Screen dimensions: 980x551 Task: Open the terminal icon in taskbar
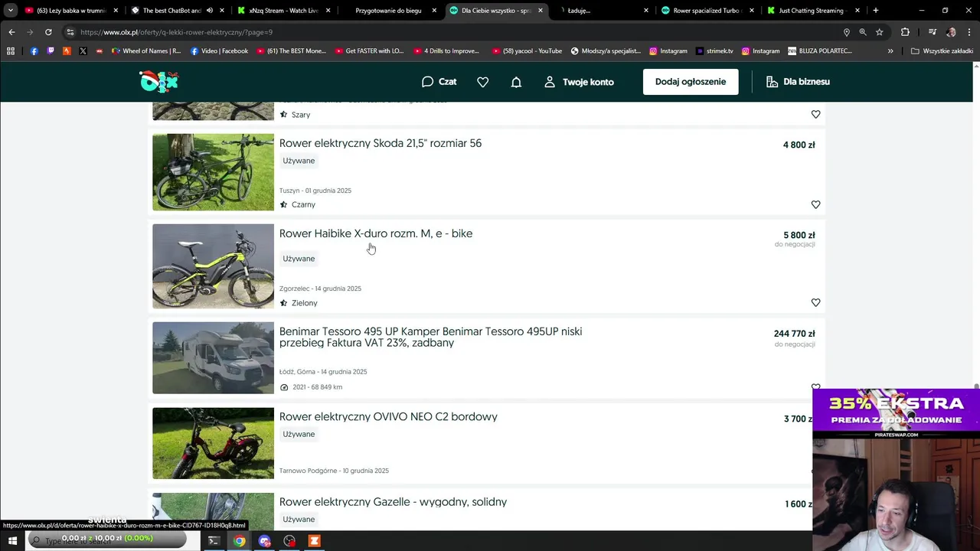214,541
